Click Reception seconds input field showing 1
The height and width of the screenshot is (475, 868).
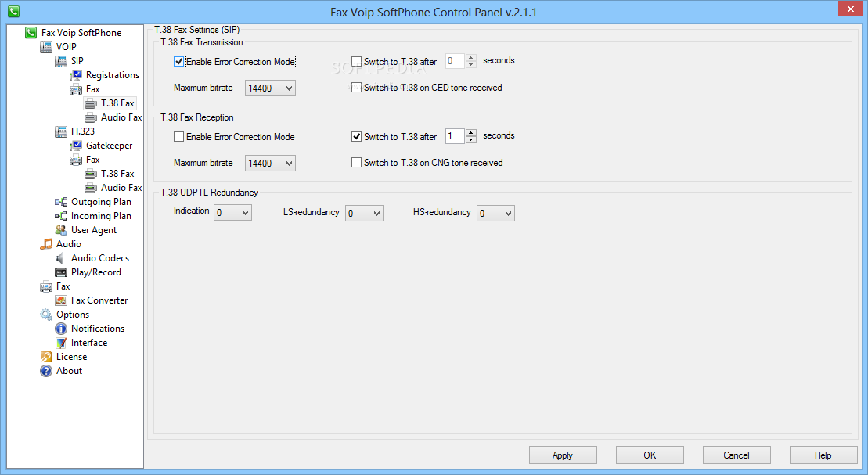coord(456,136)
